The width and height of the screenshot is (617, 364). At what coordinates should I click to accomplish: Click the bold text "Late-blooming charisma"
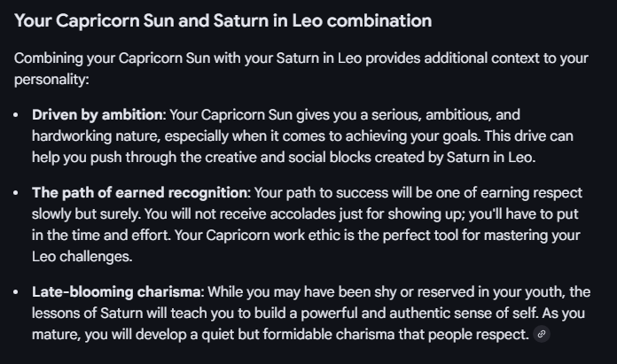click(x=113, y=291)
